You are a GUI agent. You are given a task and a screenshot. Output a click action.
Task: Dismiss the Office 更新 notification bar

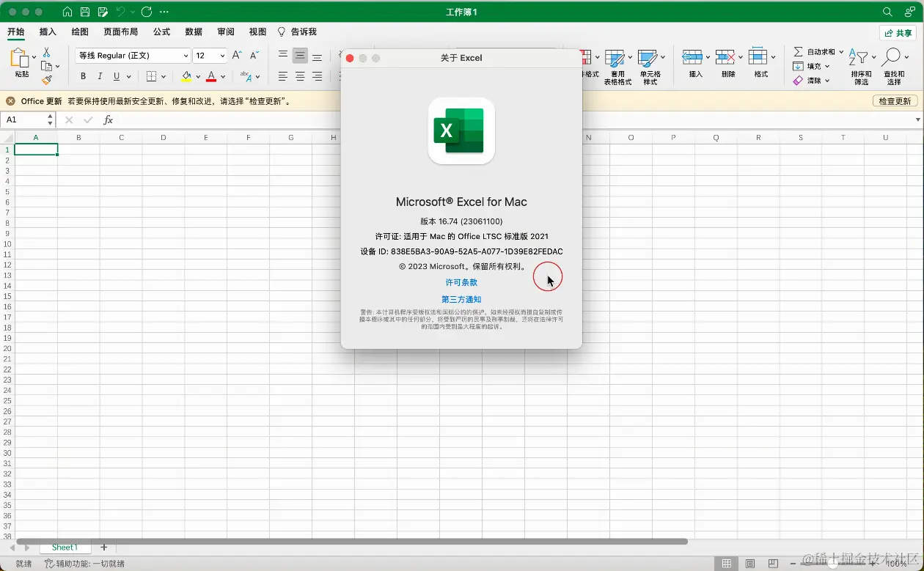click(x=10, y=101)
